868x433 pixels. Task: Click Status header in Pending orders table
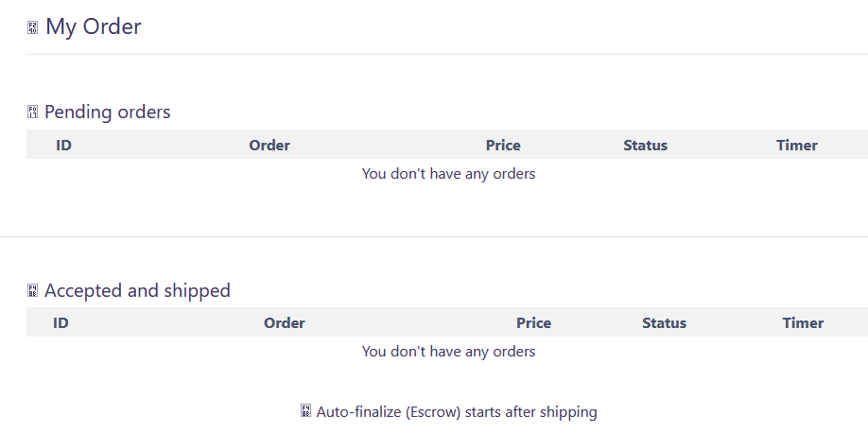[x=646, y=145]
